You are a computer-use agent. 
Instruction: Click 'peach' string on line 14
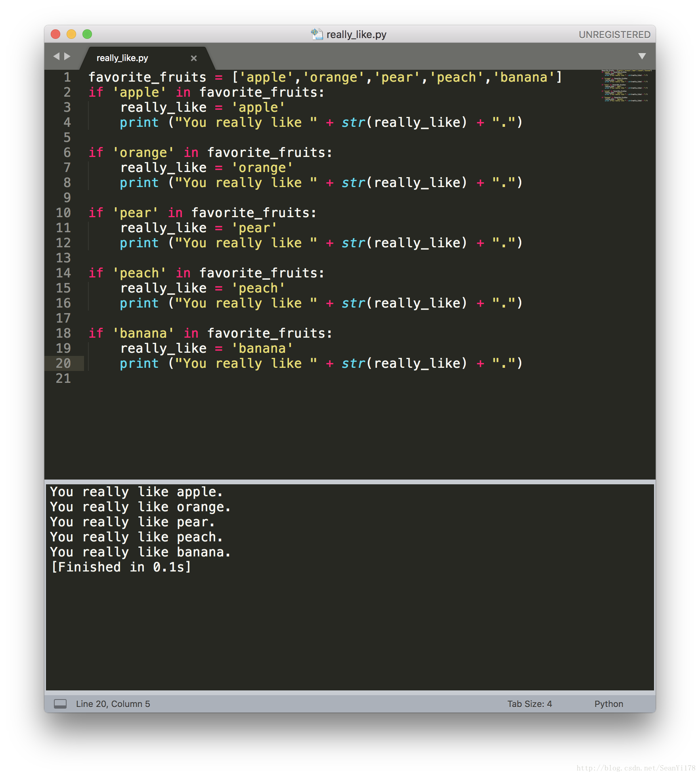pyautogui.click(x=139, y=273)
